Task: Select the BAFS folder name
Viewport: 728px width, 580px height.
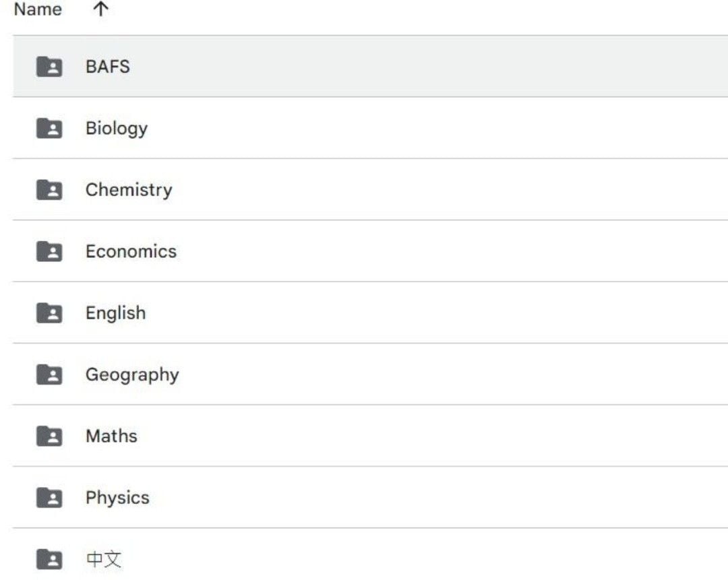Action: coord(108,67)
